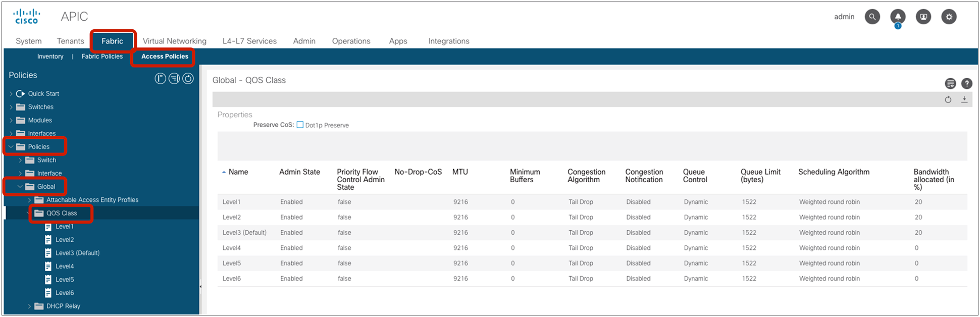Select Level3 (Default) in the tree

[77, 253]
